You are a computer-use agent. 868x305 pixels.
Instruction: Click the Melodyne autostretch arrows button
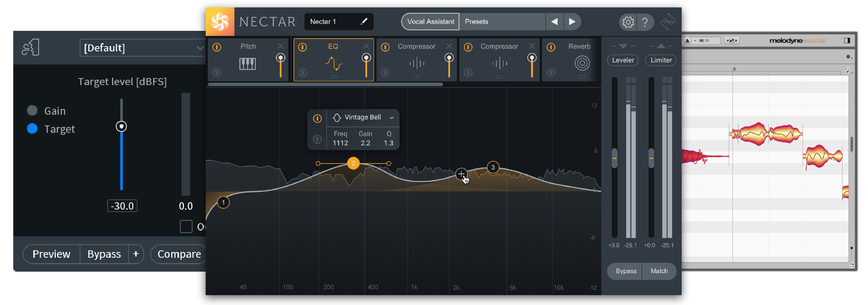pyautogui.click(x=732, y=40)
